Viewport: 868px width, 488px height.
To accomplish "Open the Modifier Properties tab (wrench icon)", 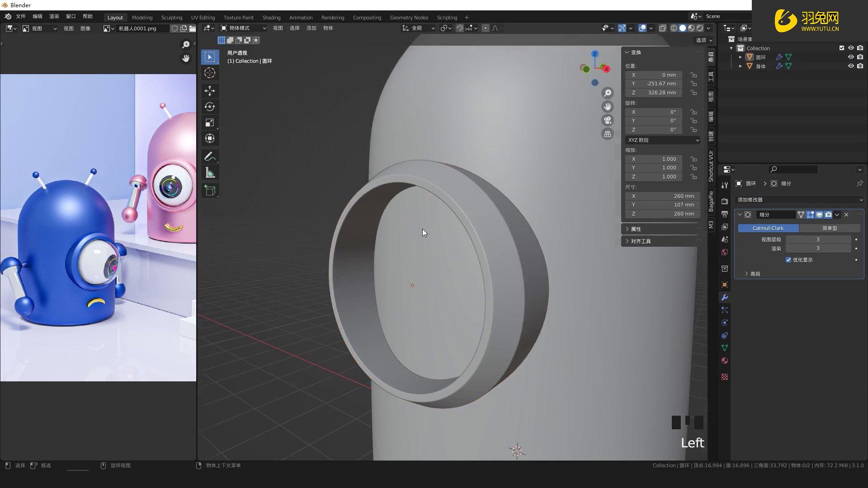I will [x=724, y=297].
